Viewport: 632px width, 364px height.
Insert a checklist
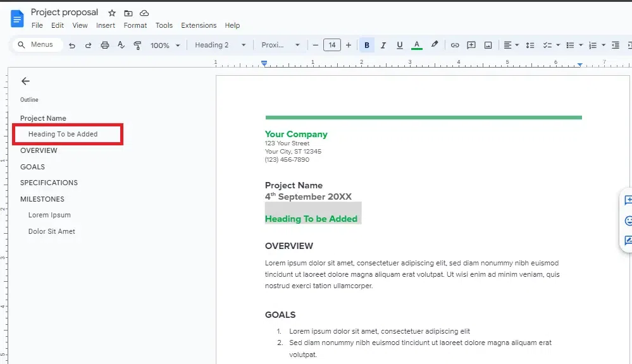point(547,45)
